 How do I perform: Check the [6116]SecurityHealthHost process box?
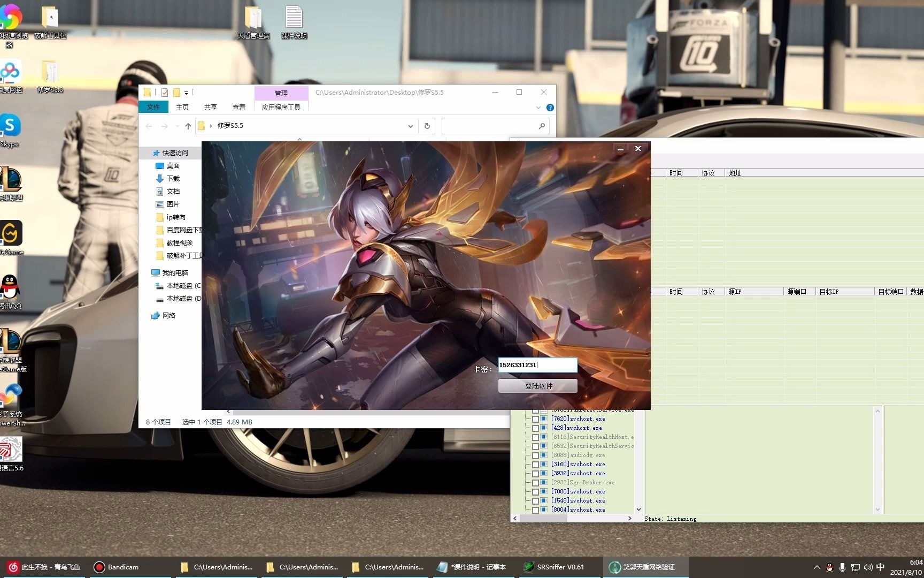point(535,437)
